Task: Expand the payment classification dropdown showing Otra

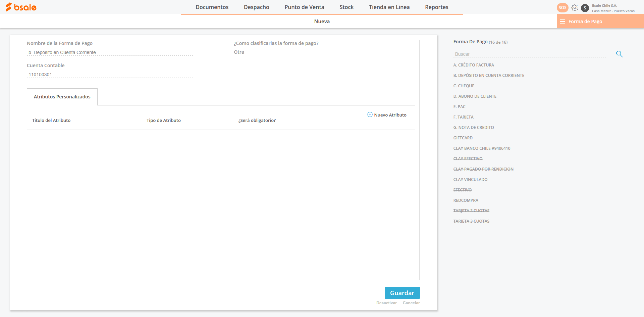Action: click(239, 52)
